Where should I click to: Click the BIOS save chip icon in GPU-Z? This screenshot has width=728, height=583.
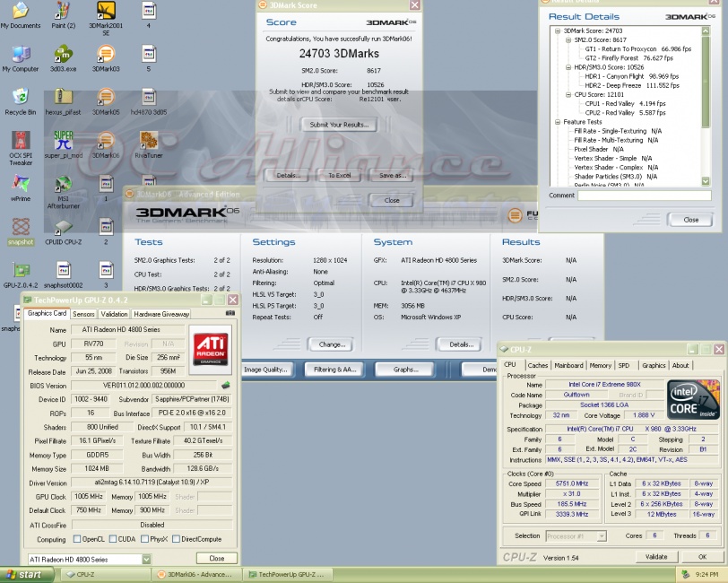tap(225, 386)
